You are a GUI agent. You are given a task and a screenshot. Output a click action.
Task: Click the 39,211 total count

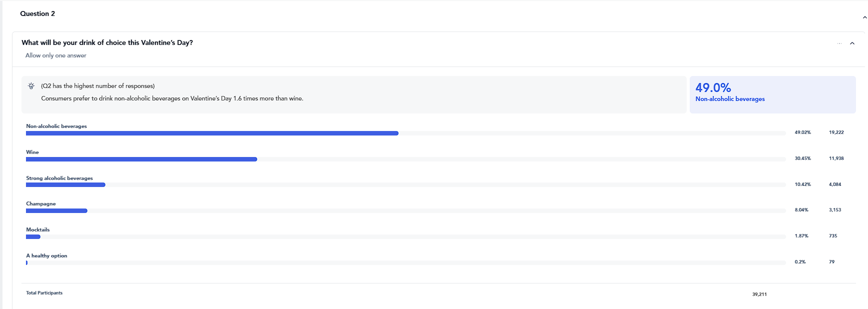click(x=759, y=294)
